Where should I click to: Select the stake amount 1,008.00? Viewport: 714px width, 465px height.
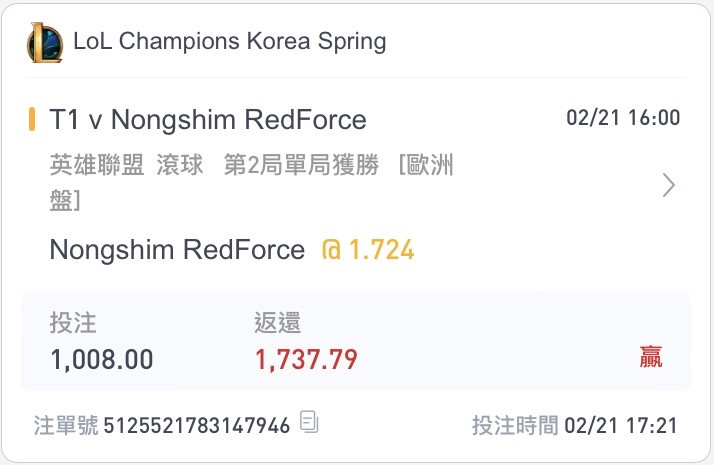102,359
